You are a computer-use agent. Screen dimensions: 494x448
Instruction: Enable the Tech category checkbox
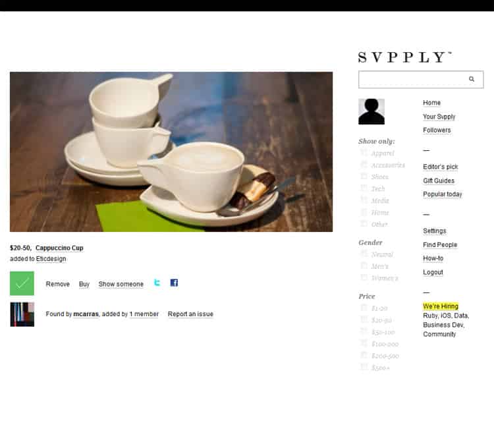pyautogui.click(x=364, y=188)
